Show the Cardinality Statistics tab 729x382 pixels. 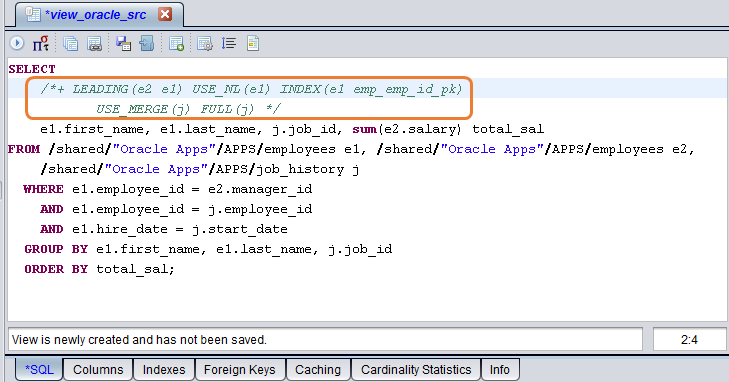416,369
